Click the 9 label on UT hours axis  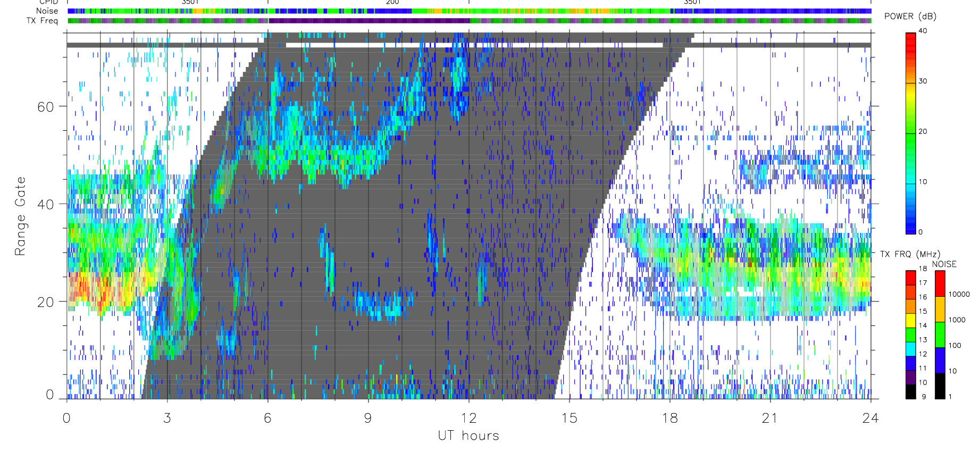click(x=368, y=418)
